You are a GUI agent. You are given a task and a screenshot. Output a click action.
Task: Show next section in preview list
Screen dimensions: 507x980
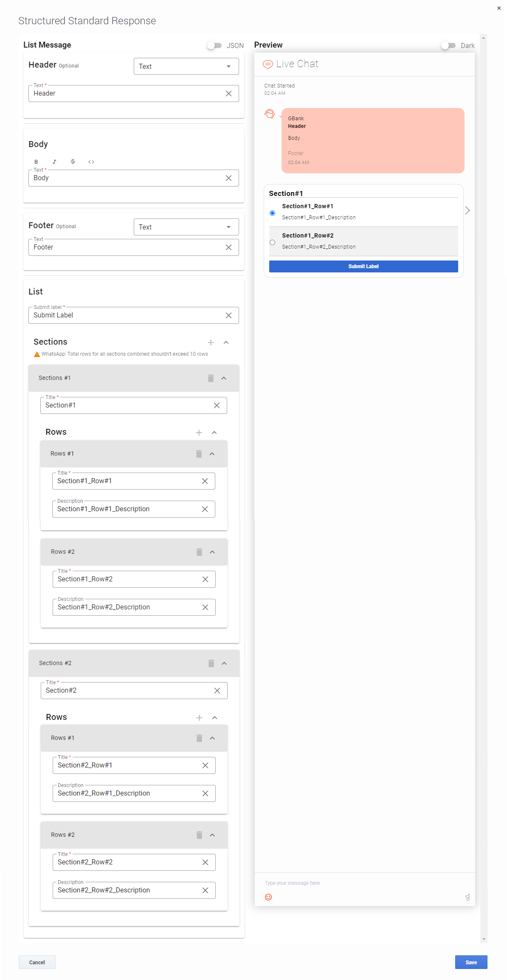468,210
